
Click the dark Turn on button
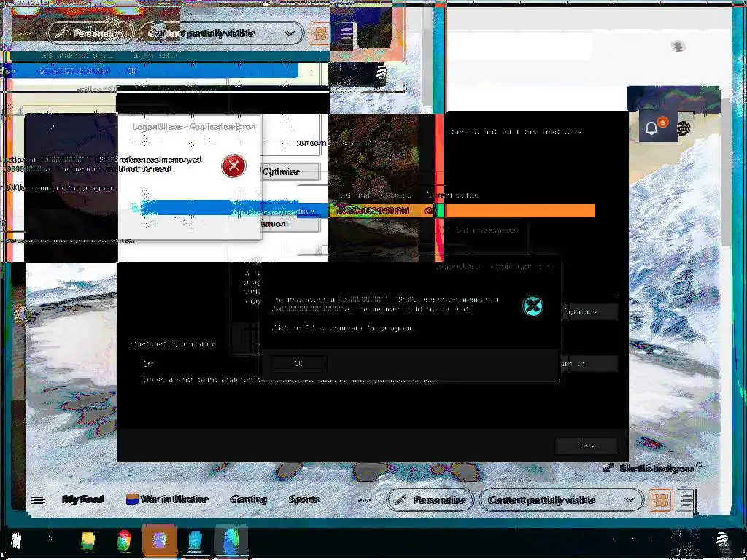pyautogui.click(x=589, y=364)
